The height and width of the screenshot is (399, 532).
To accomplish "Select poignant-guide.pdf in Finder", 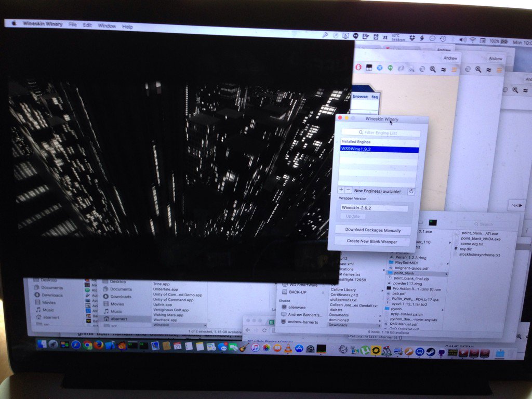I will point(411,268).
